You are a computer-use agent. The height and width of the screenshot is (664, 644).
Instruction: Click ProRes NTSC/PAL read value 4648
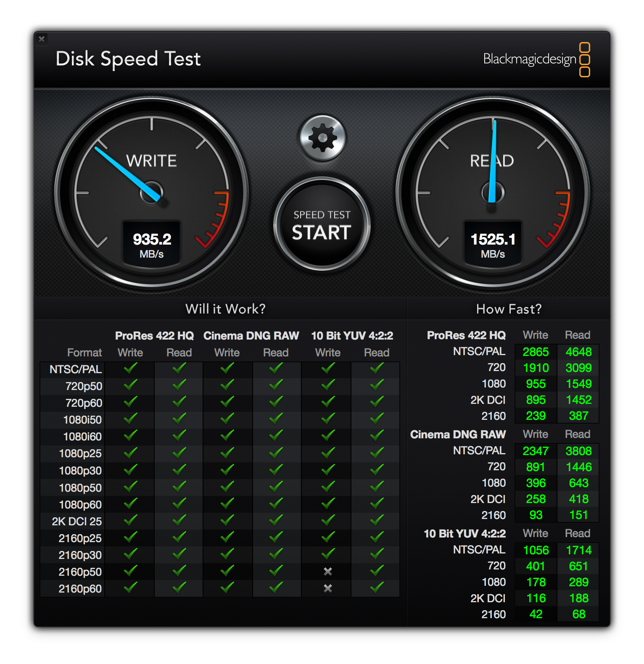click(x=578, y=352)
